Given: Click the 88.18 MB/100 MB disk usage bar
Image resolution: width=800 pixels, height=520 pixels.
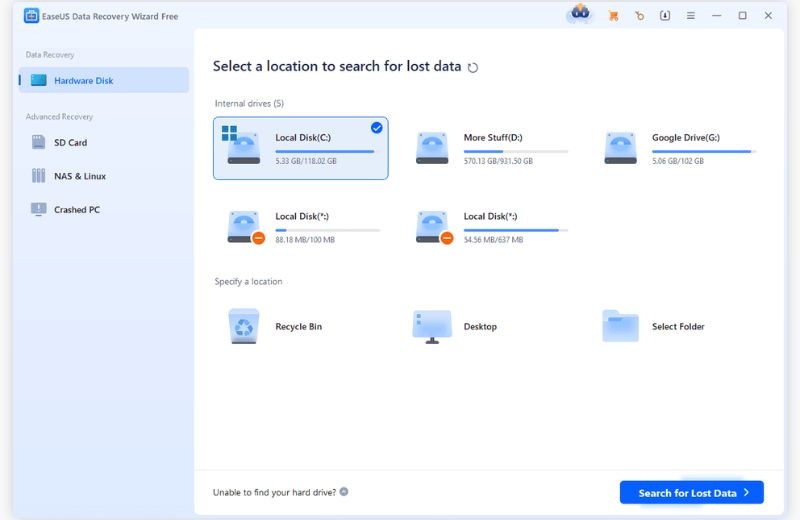Looking at the screenshot, I should tap(328, 230).
